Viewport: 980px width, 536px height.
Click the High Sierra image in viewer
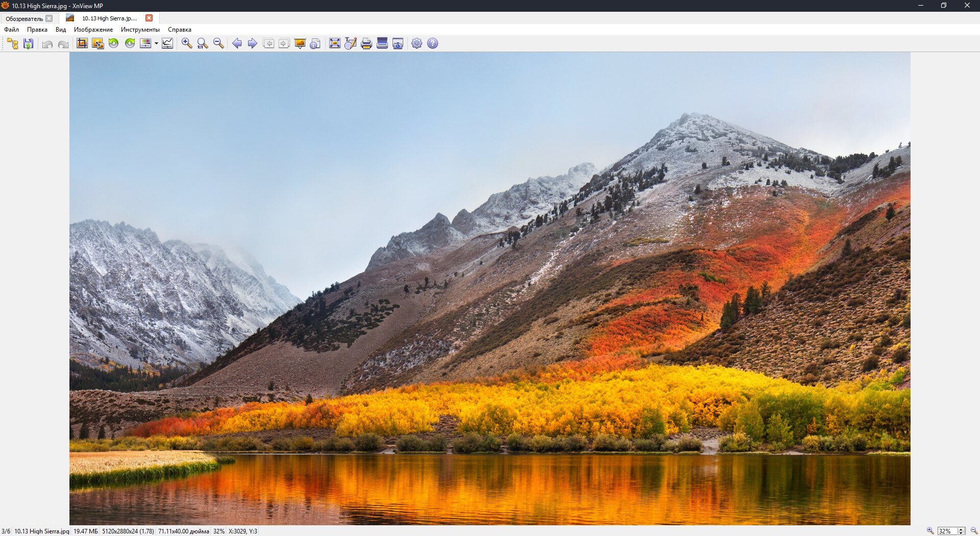coord(490,288)
